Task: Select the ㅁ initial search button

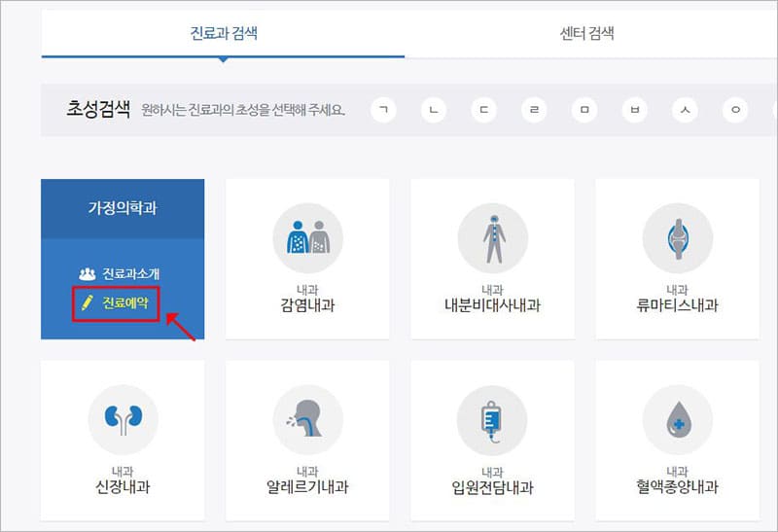Action: click(x=584, y=109)
